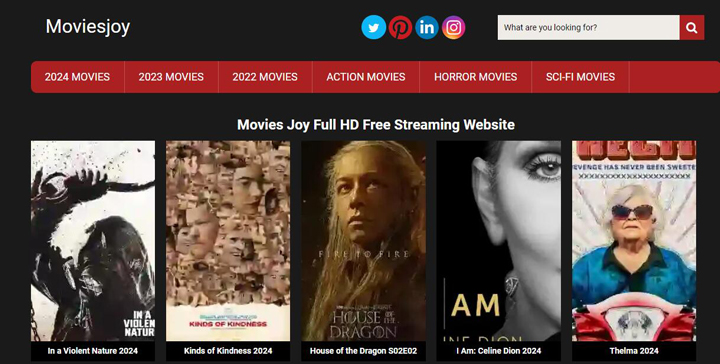Open the Kinds of Kindness poster
This screenshot has width=720, height=364.
click(x=228, y=241)
